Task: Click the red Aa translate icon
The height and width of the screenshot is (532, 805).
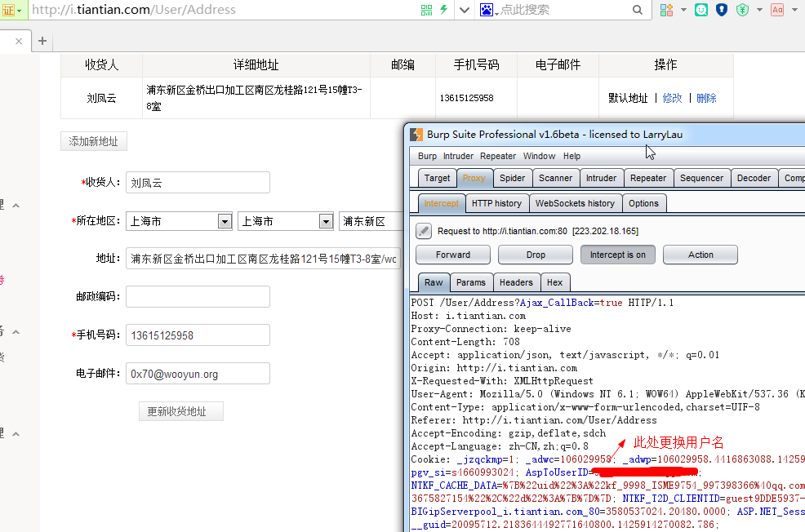Action: pos(777,10)
